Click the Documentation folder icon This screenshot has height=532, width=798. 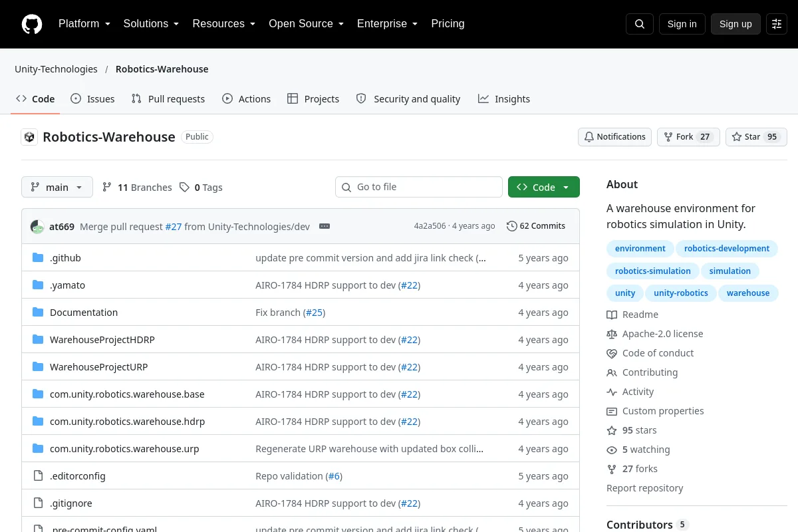tap(38, 313)
